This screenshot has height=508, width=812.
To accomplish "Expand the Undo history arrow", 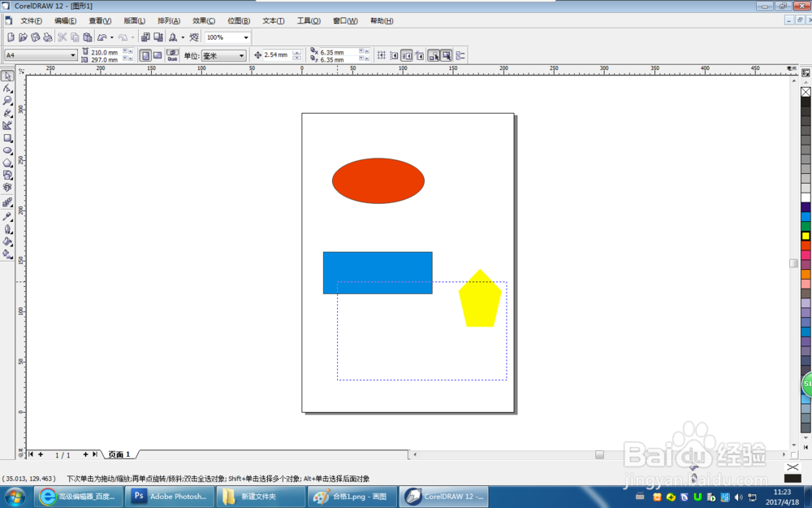I will point(112,37).
